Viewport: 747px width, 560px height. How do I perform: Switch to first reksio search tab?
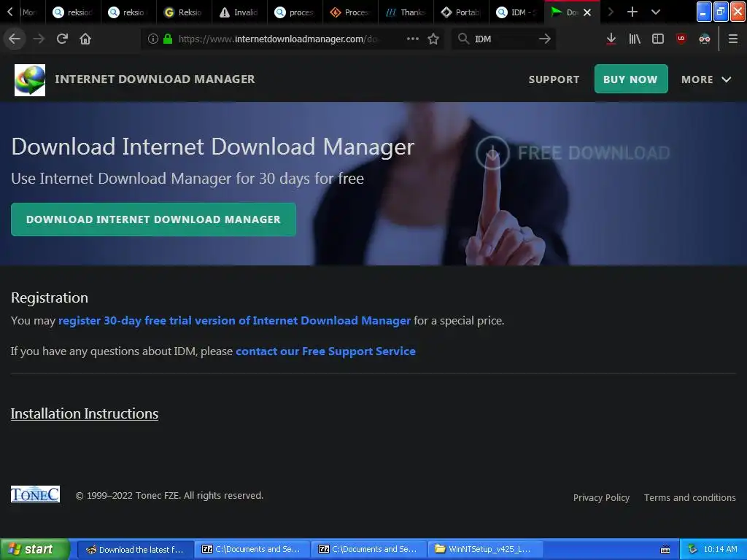click(x=74, y=12)
